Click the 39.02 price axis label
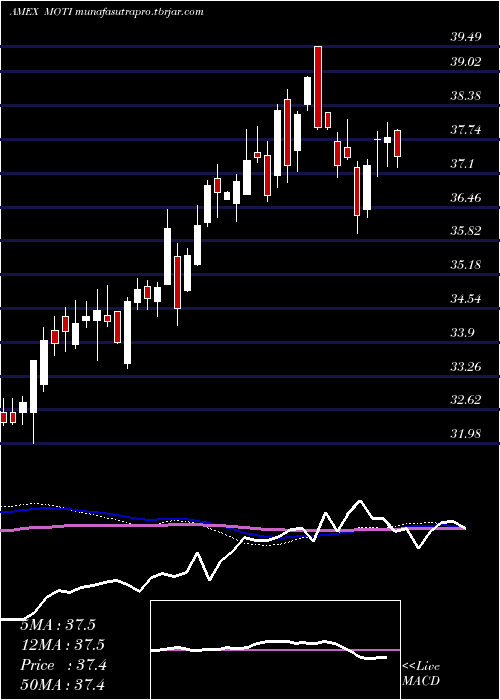This screenshot has width=500, height=700. pyautogui.click(x=466, y=62)
